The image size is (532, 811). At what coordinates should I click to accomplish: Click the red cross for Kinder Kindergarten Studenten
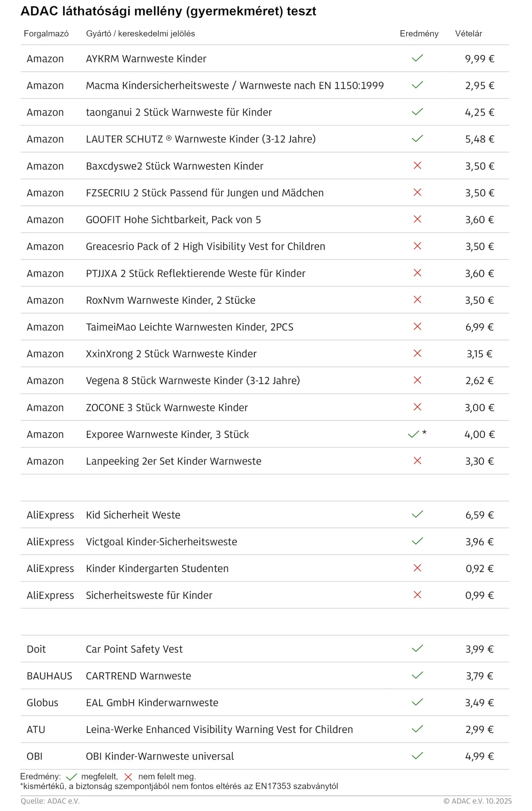coord(417,568)
